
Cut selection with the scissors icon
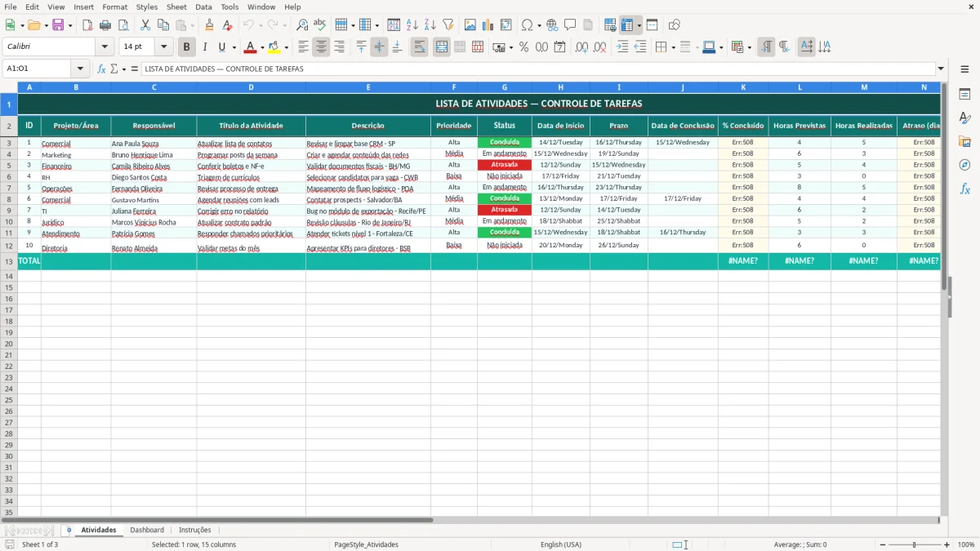pos(145,25)
